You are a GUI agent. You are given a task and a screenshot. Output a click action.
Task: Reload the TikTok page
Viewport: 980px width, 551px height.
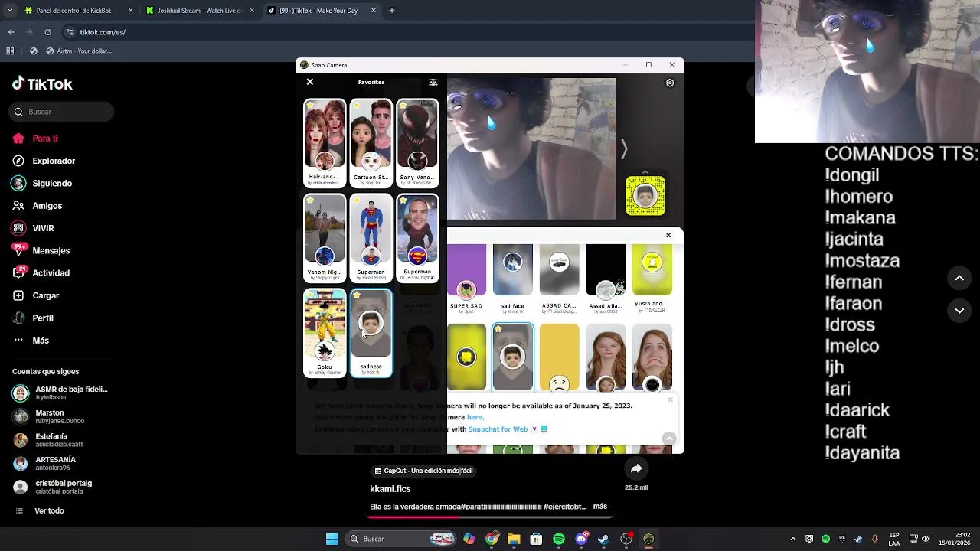(x=47, y=32)
